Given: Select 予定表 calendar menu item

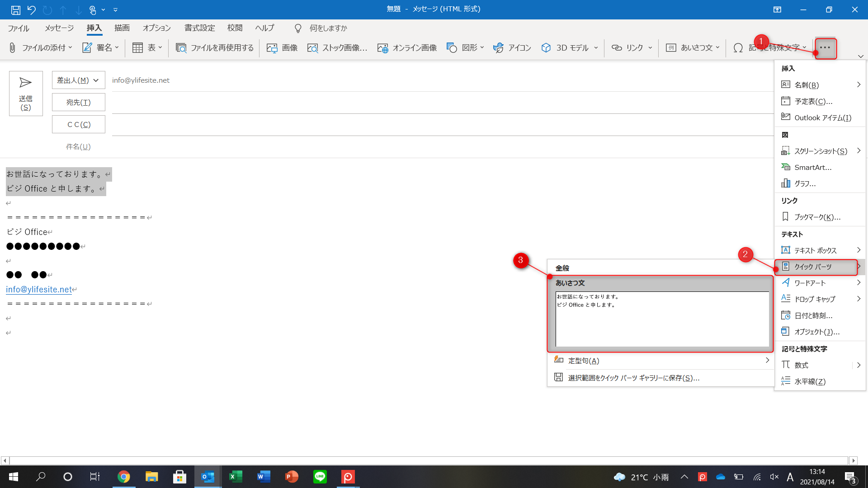Looking at the screenshot, I should [x=820, y=101].
